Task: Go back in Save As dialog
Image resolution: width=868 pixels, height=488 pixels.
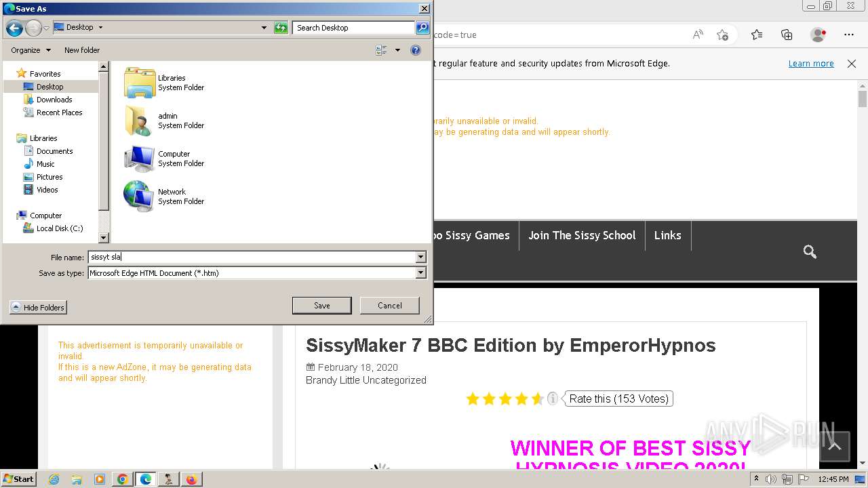Action: (14, 28)
